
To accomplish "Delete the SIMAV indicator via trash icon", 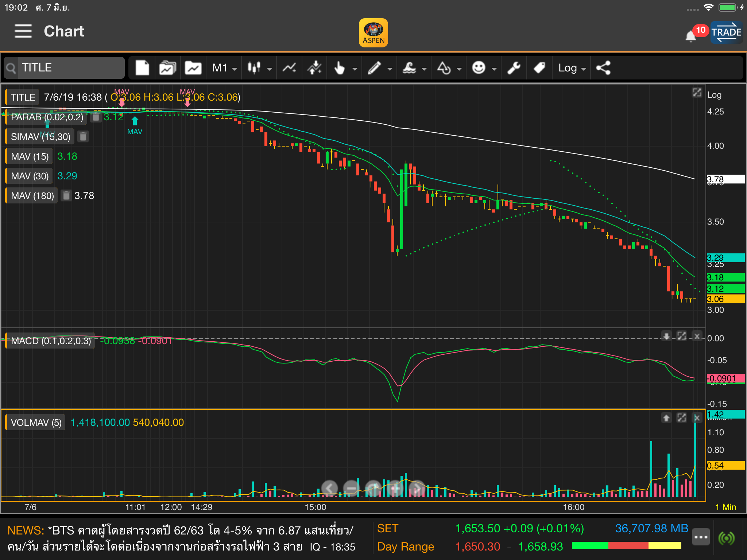I will point(83,137).
